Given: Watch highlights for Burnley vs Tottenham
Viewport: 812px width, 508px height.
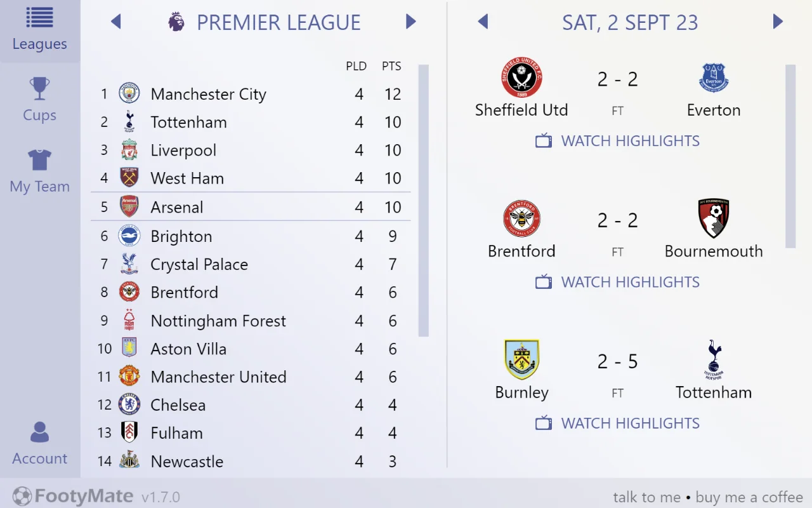Looking at the screenshot, I should [x=618, y=423].
